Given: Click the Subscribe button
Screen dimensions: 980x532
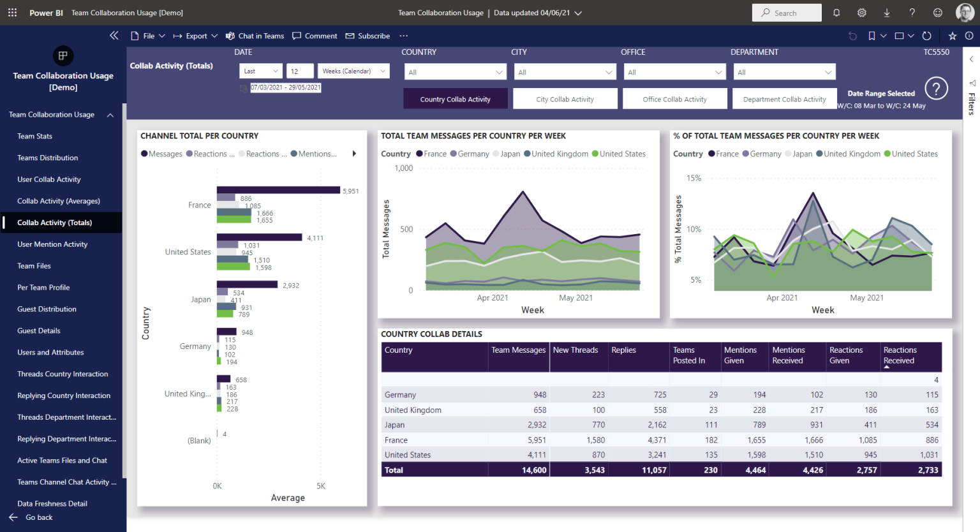Looking at the screenshot, I should click(x=367, y=36).
